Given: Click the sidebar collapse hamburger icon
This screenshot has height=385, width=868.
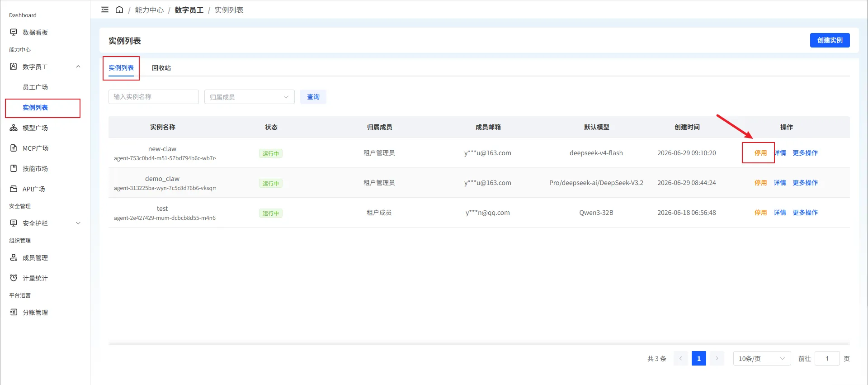Looking at the screenshot, I should click(x=105, y=10).
